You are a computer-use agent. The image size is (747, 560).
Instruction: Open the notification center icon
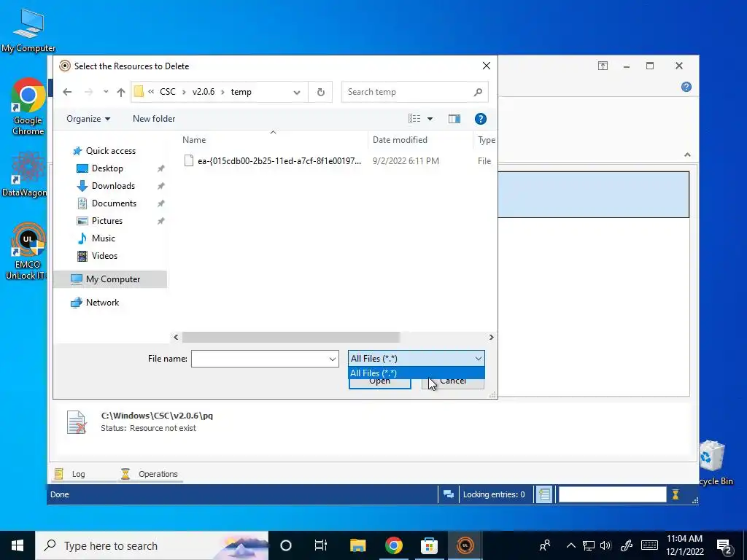[x=724, y=545]
